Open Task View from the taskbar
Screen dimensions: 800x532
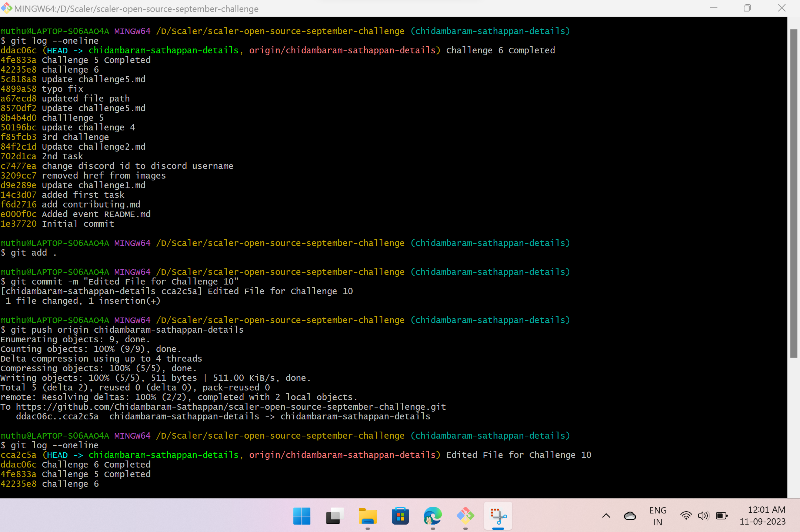pos(334,516)
